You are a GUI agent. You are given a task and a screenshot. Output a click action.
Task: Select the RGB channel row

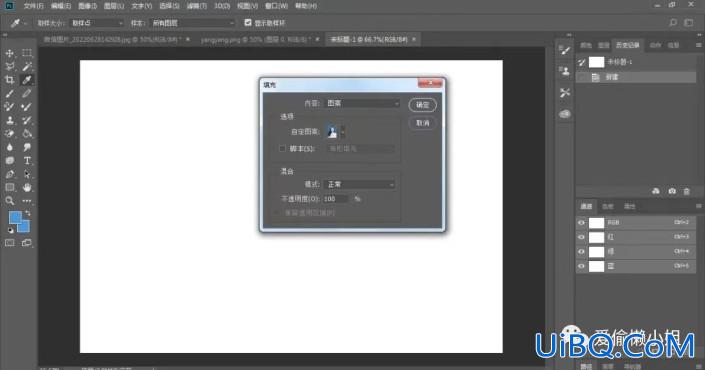636,223
